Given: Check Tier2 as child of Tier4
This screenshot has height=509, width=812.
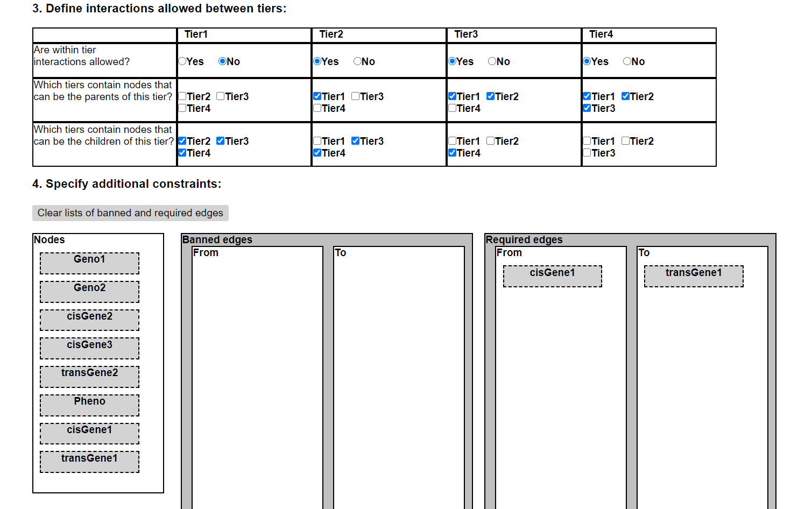Looking at the screenshot, I should pos(625,141).
